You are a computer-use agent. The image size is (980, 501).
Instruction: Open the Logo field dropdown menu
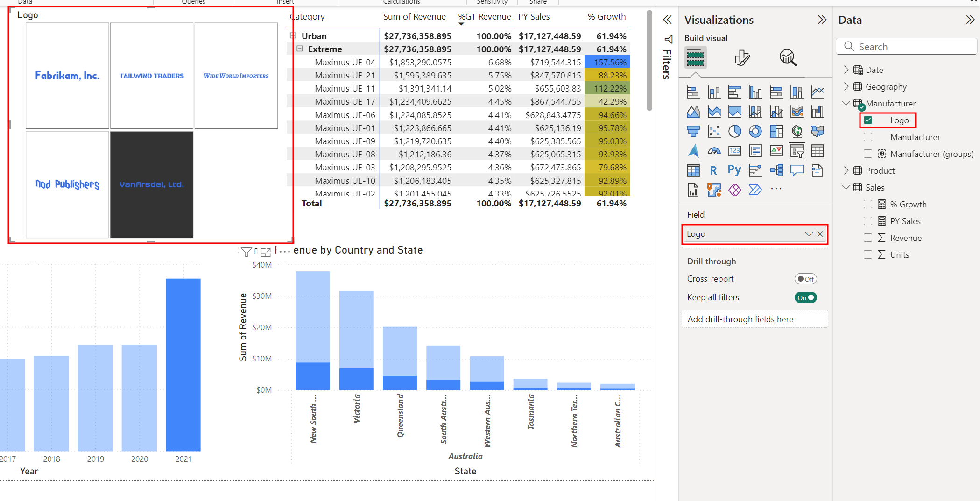tap(809, 234)
